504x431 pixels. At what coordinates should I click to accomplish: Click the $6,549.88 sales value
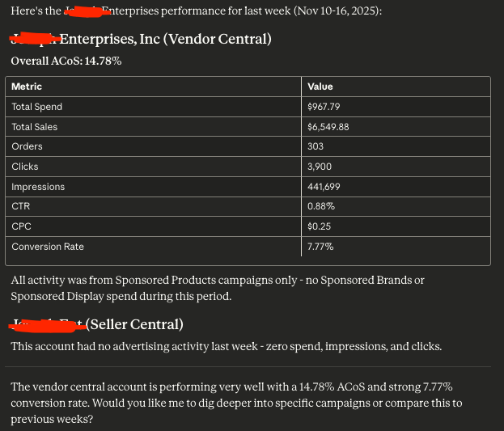[328, 127]
